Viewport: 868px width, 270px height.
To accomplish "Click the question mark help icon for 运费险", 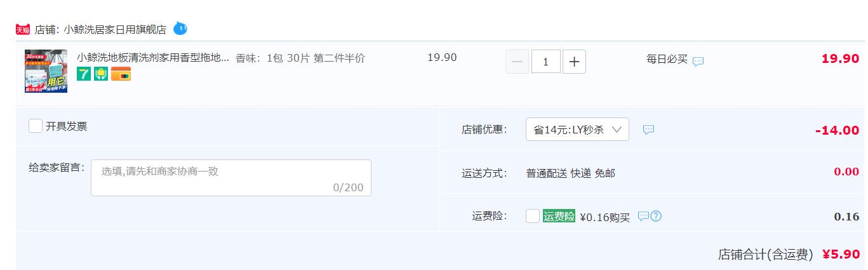I will tap(657, 216).
